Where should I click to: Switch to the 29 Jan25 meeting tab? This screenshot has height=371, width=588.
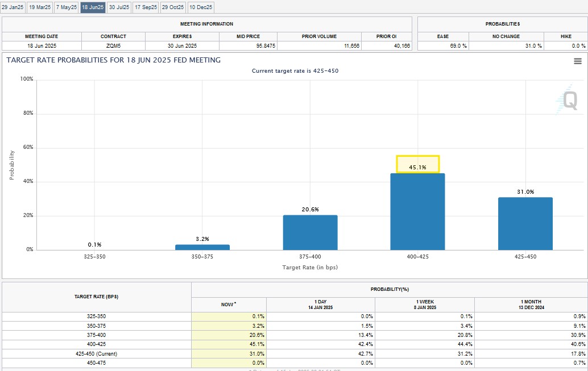(13, 7)
